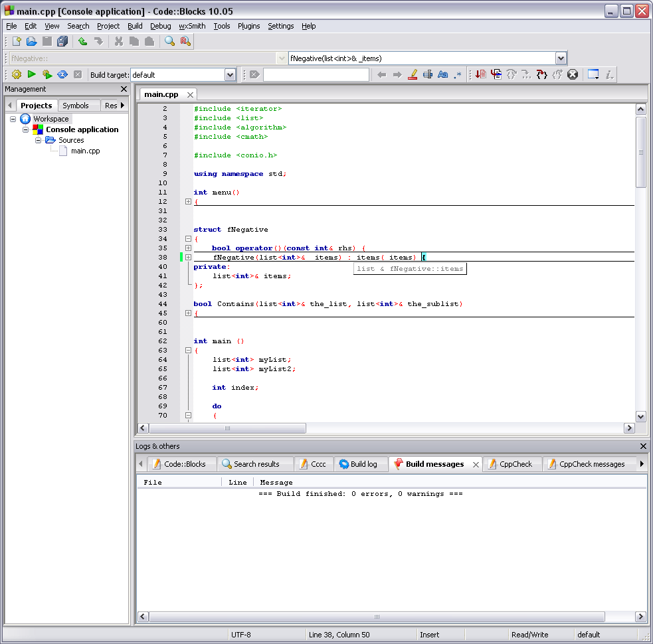Screen dimensions: 653x644
Task: Select main.cpp in the project tree
Action: point(85,151)
